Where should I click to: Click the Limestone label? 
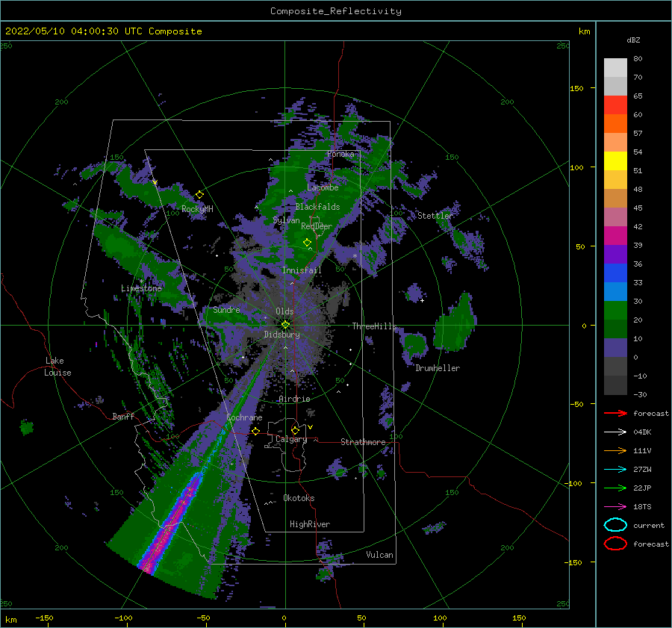141,288
